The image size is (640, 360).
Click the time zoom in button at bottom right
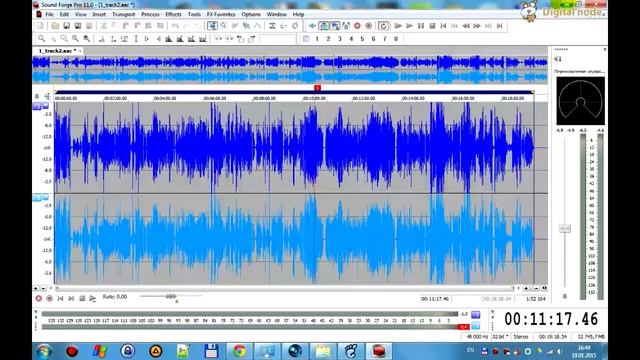coord(526,288)
